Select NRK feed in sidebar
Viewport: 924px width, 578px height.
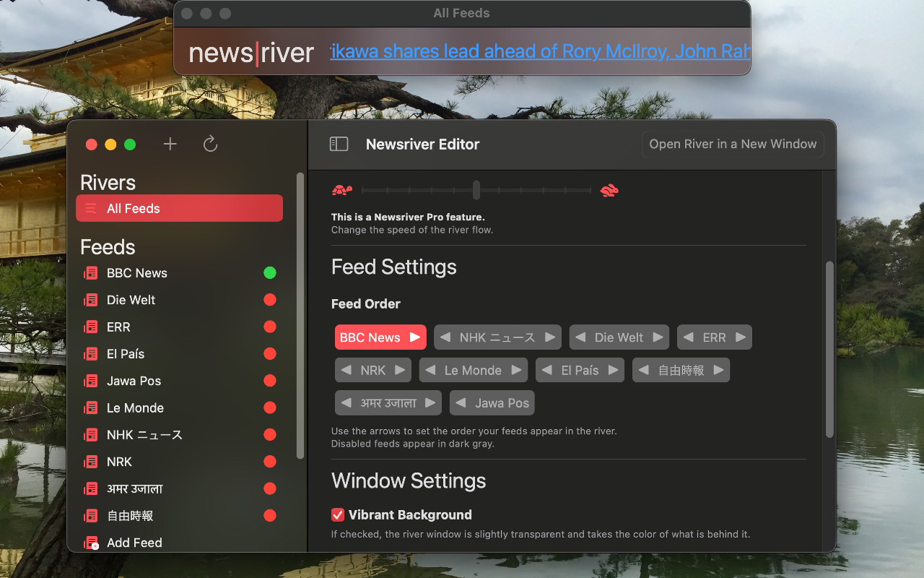179,462
